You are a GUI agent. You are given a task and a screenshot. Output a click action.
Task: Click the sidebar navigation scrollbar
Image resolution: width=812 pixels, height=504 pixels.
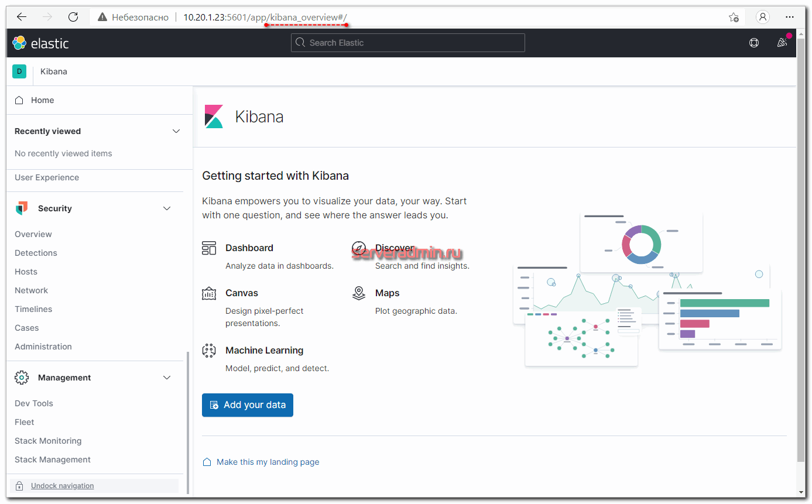tap(188, 421)
